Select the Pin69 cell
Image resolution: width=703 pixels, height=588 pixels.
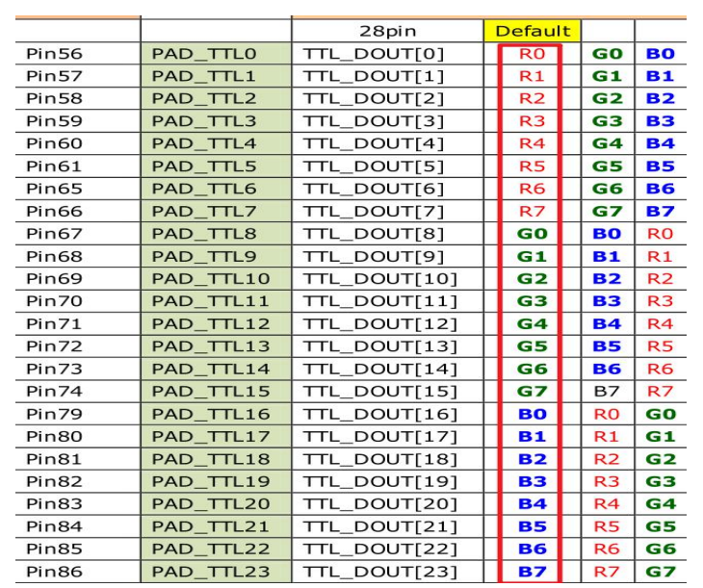(78, 279)
